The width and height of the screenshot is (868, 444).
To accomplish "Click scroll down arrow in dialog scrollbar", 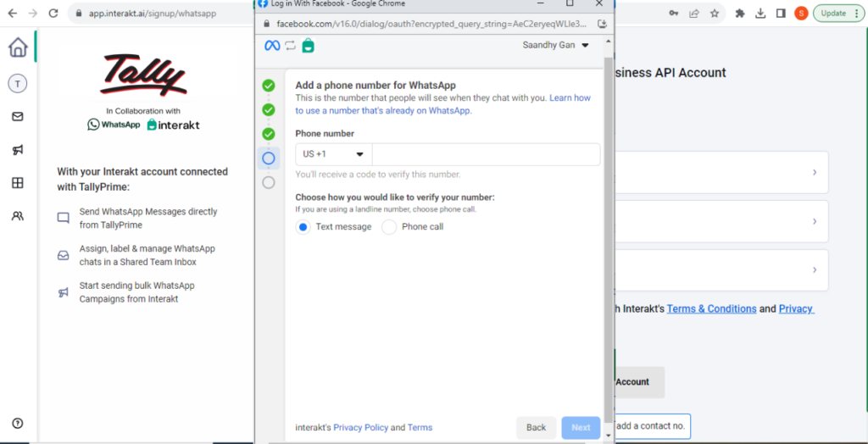I will pyautogui.click(x=609, y=436).
